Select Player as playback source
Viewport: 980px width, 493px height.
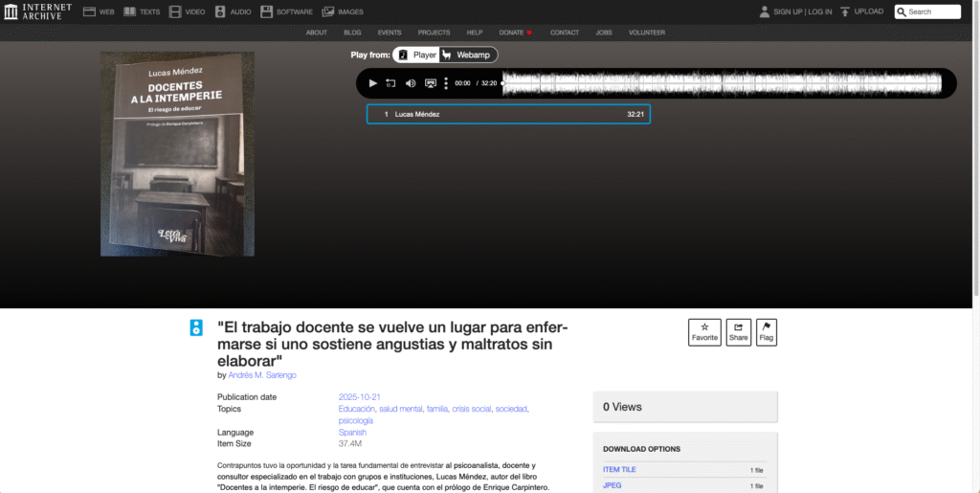(417, 56)
